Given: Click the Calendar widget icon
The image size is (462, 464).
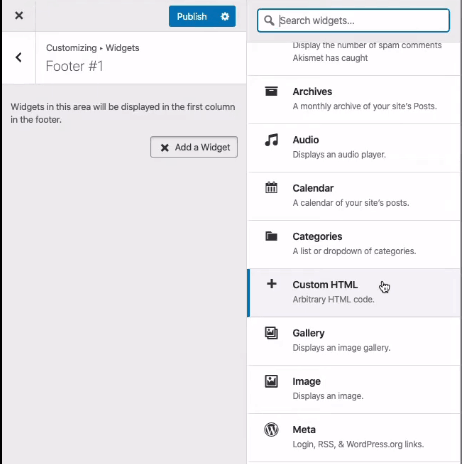Looking at the screenshot, I should click(271, 187).
